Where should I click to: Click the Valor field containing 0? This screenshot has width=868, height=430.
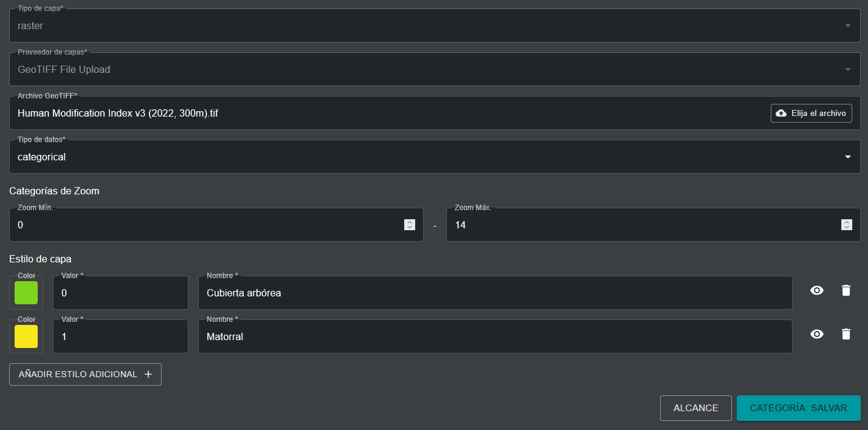coord(120,293)
